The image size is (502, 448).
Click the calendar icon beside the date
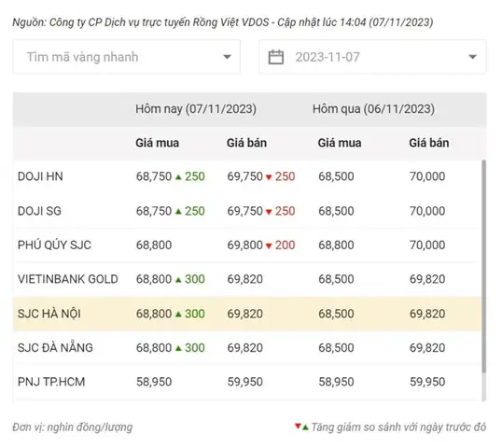275,57
